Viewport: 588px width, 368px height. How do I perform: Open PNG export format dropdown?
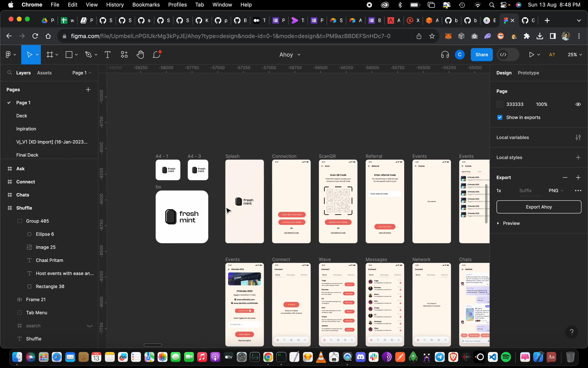(556, 191)
